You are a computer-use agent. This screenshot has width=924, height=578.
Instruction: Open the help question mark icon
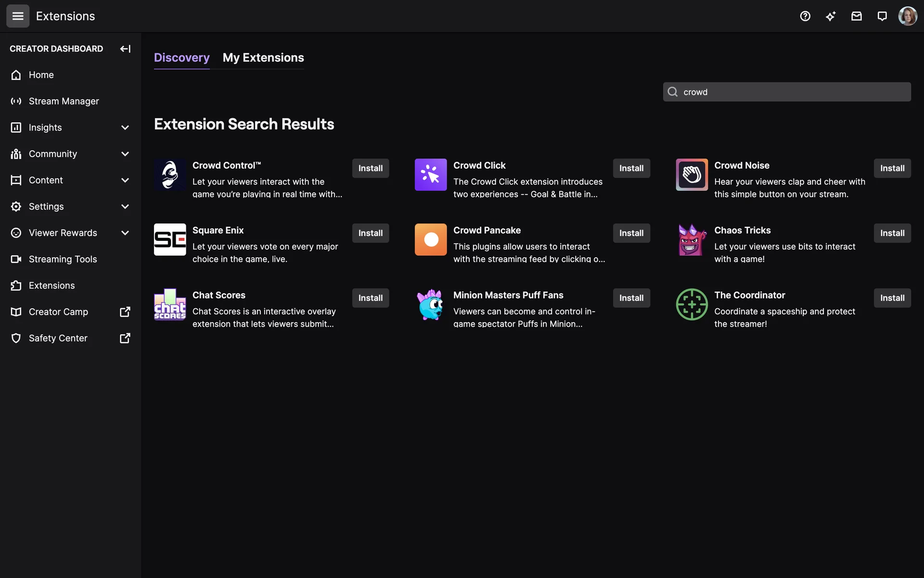[805, 16]
